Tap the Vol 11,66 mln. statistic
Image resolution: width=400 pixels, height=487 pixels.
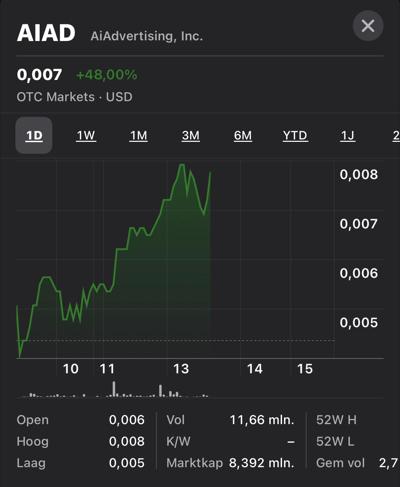(230, 420)
